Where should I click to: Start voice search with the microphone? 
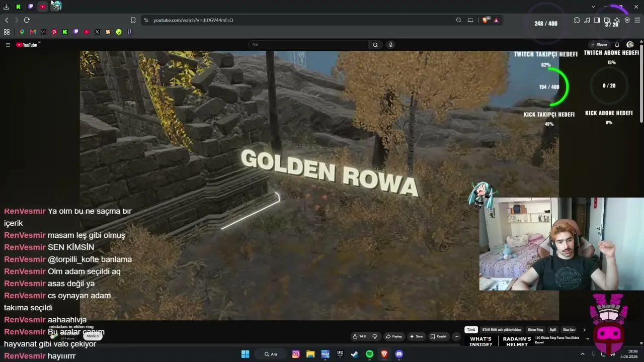pyautogui.click(x=390, y=45)
